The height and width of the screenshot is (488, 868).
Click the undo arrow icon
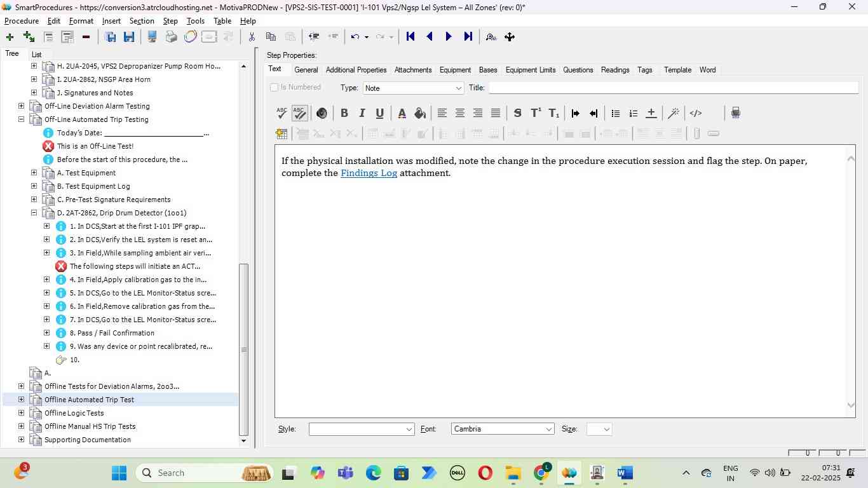[x=355, y=37]
